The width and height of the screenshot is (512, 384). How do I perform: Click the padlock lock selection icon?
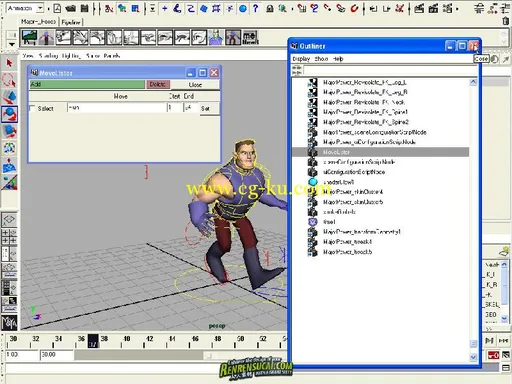click(270, 8)
